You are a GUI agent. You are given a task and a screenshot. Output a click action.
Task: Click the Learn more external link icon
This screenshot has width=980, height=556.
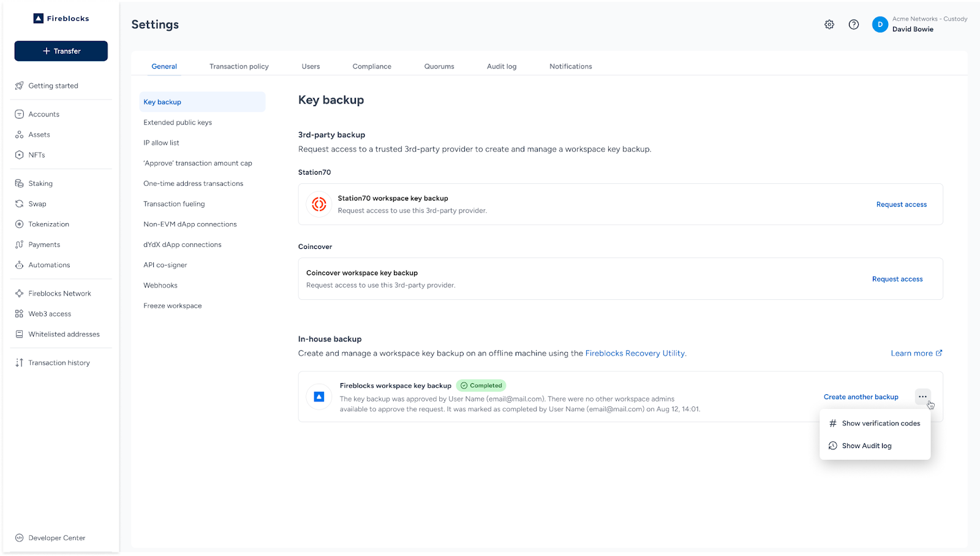click(939, 353)
